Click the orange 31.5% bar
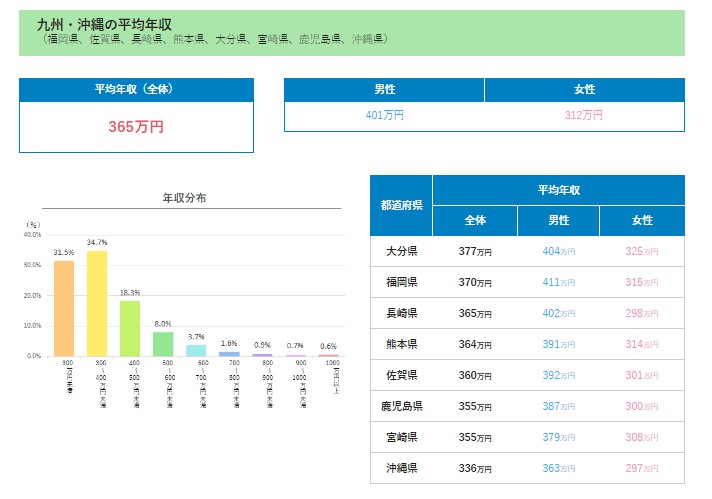 point(64,308)
